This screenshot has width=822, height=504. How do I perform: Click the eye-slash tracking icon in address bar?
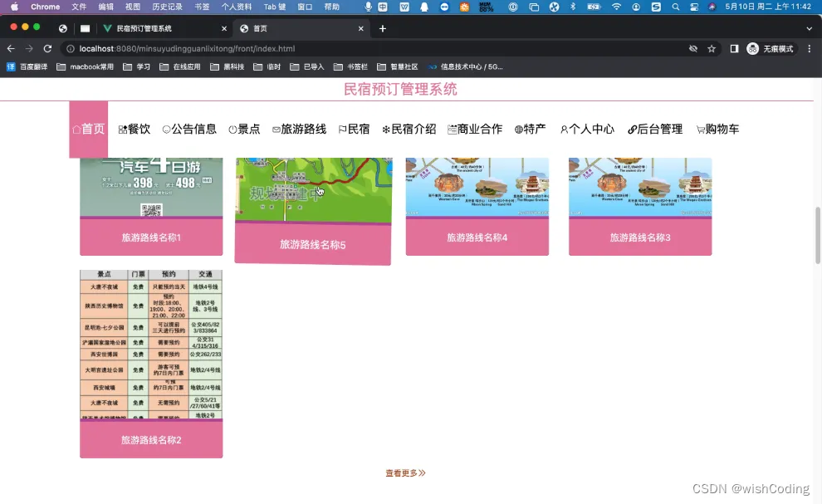coord(693,49)
